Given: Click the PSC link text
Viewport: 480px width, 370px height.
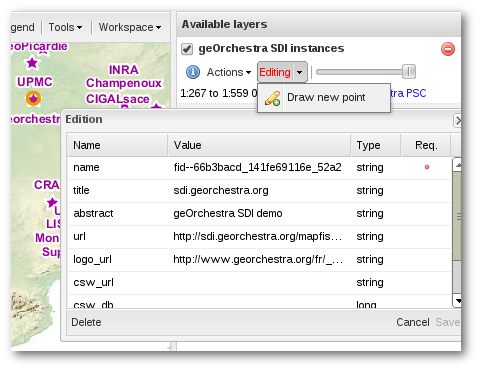Looking at the screenshot, I should tap(416, 93).
